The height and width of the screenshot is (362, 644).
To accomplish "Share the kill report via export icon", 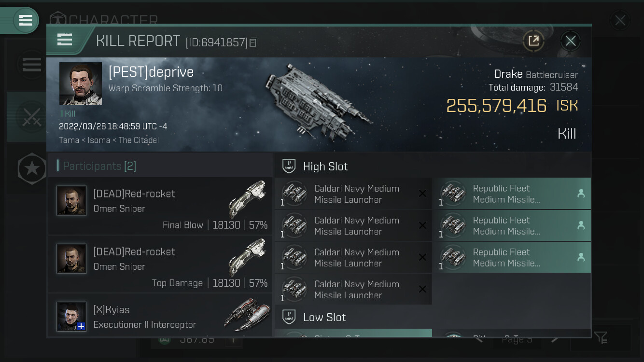I will pos(533,41).
